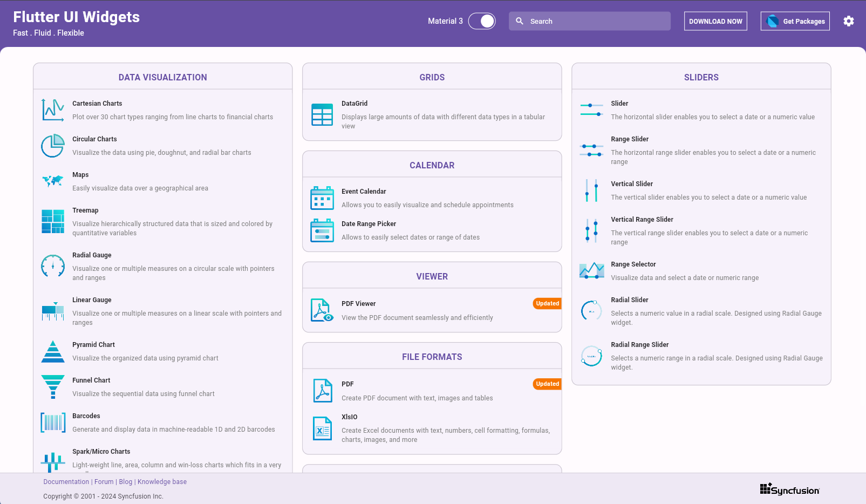Click the Get Packages button

click(x=795, y=21)
